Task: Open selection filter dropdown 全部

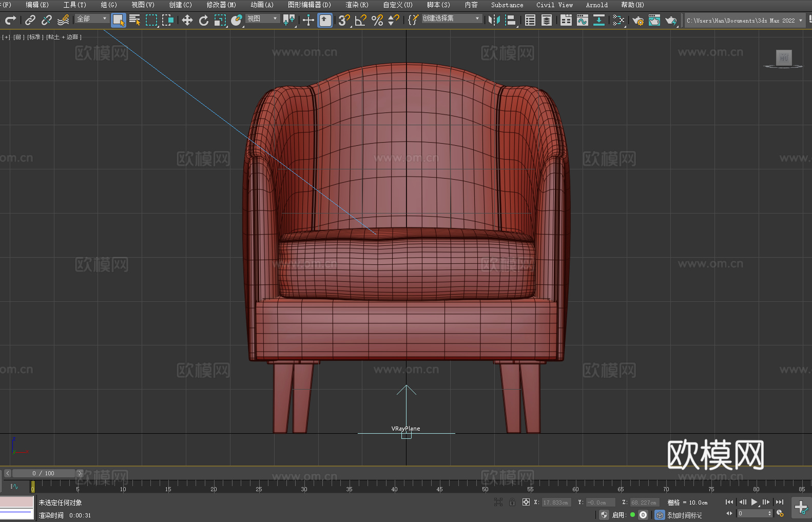Action: tap(92, 18)
